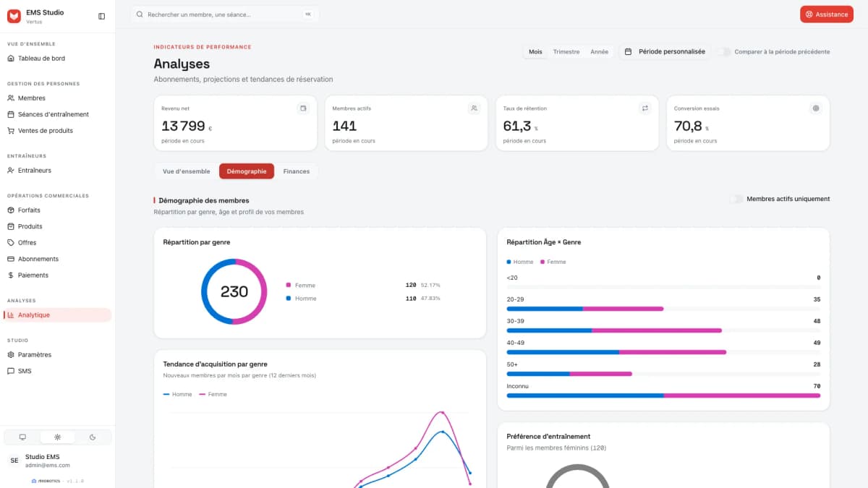
Task: Open Séances d'entraînement in sidebar
Action: [x=57, y=114]
